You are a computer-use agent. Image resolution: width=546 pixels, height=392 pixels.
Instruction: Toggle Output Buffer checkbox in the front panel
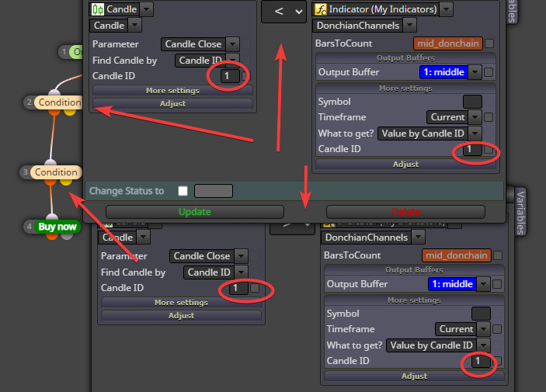(x=489, y=72)
